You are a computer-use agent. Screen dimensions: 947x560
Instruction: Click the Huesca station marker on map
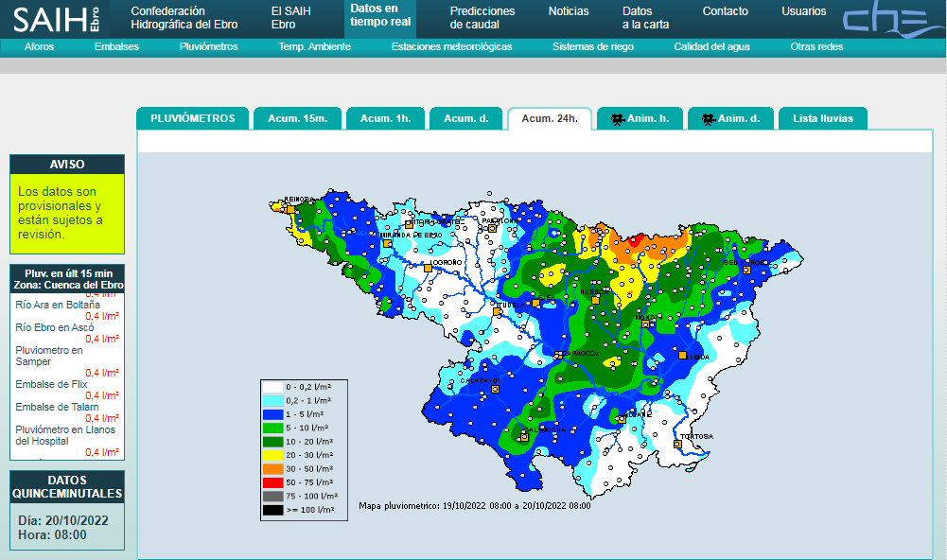595,300
